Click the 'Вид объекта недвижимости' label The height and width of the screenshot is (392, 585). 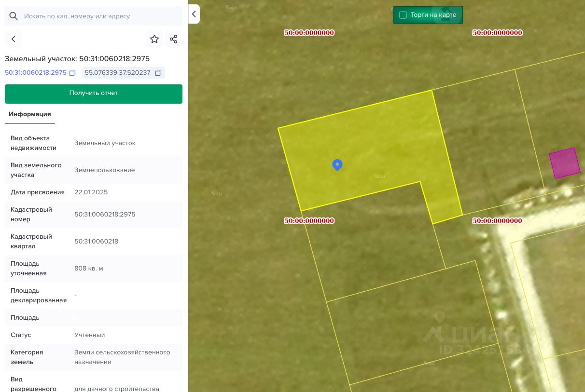pos(34,143)
